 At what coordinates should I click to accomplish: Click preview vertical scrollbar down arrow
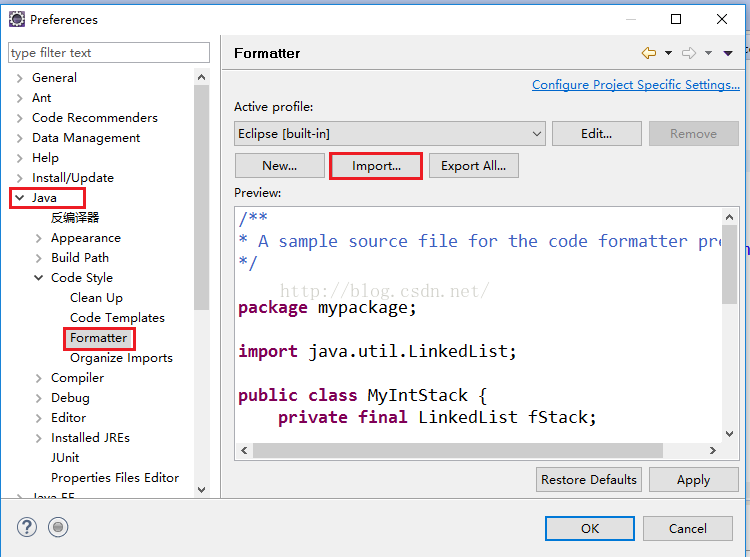(729, 434)
